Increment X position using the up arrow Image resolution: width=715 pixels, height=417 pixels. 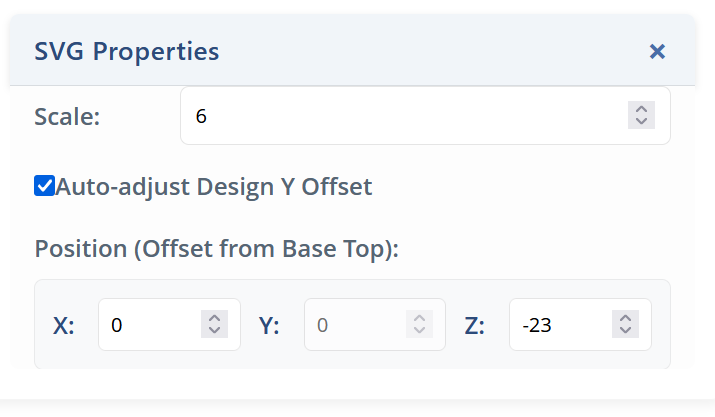[x=213, y=319]
